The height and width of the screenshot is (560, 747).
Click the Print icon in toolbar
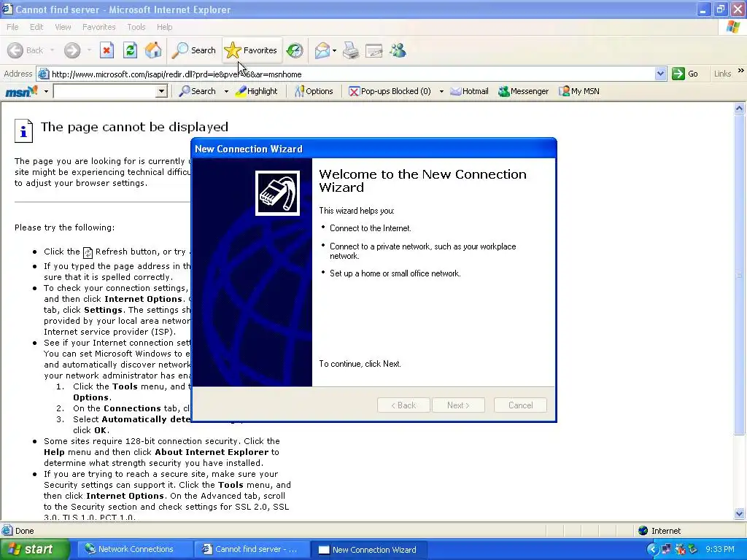click(x=351, y=50)
